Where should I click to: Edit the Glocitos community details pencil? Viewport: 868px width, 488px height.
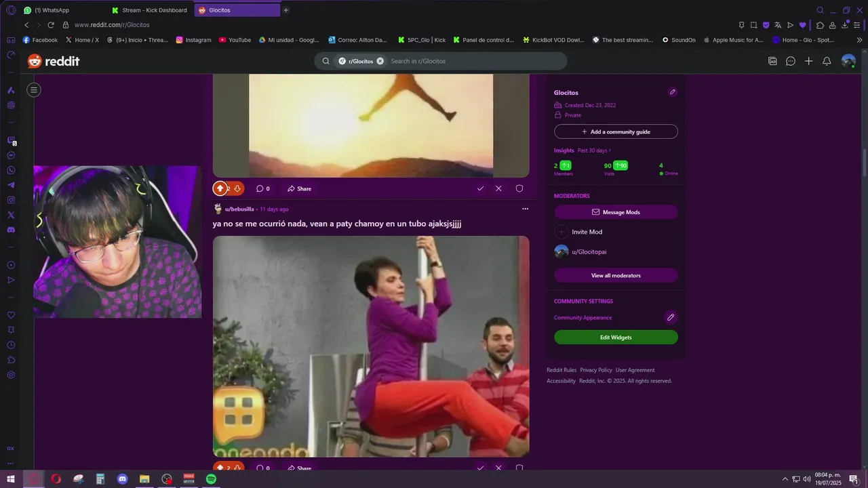click(673, 92)
